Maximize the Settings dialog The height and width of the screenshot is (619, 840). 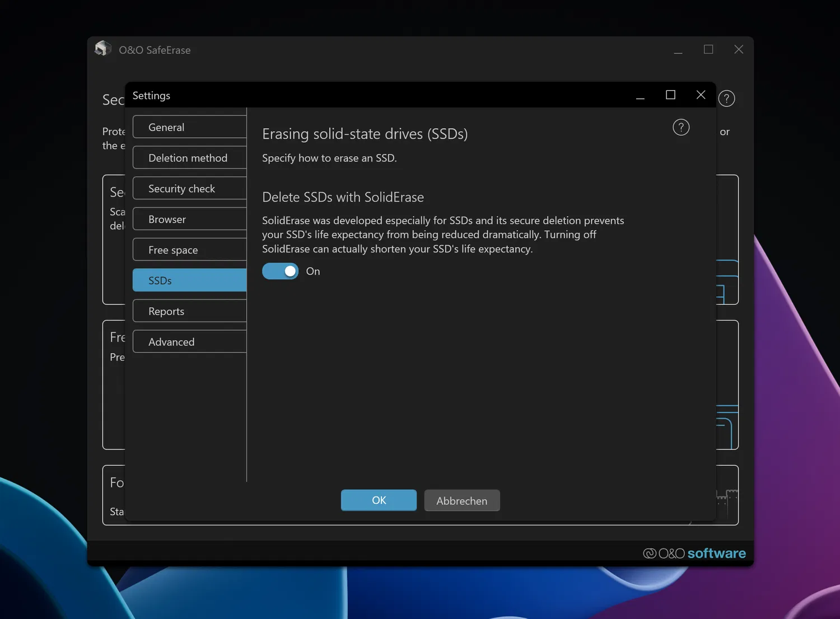point(670,95)
